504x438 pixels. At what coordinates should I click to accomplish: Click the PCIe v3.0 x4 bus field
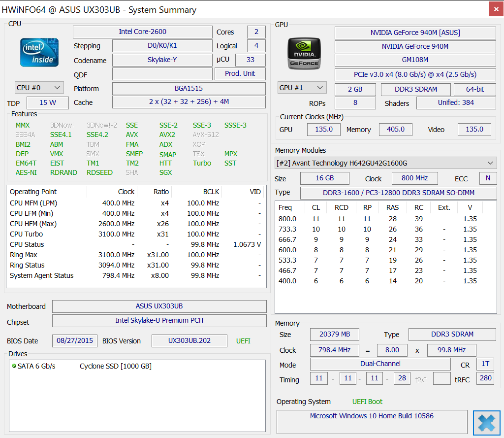[415, 75]
